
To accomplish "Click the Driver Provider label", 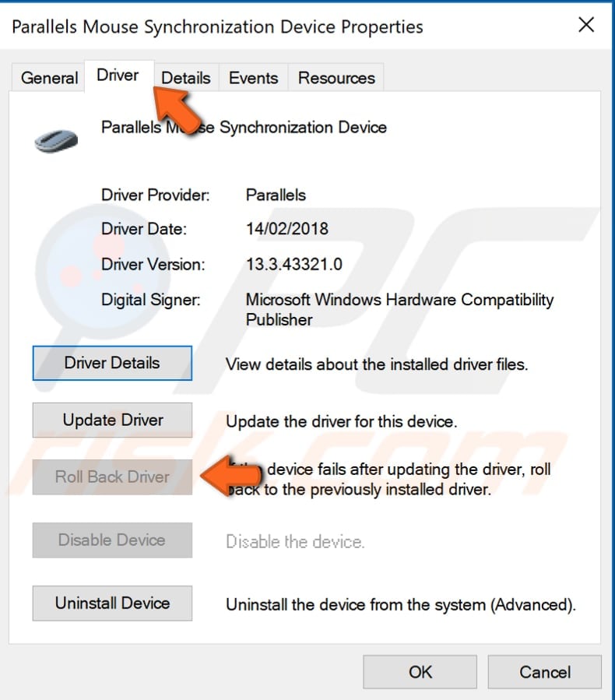I will (x=156, y=195).
